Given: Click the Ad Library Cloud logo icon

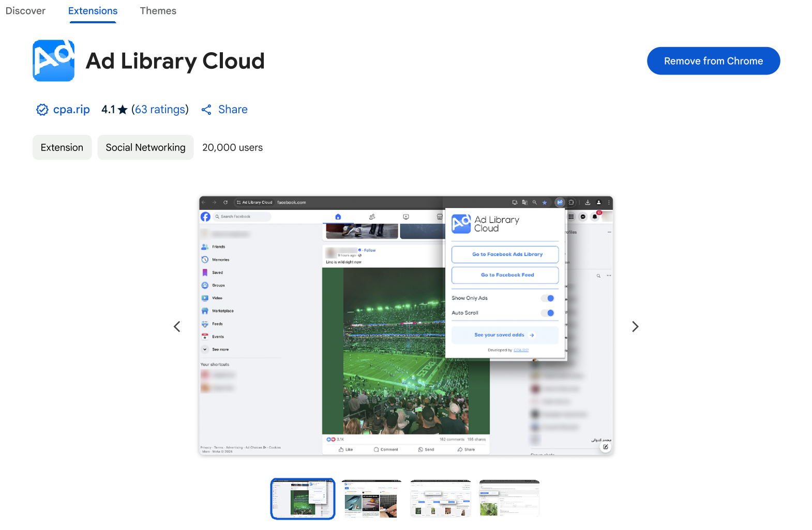Looking at the screenshot, I should pos(53,60).
